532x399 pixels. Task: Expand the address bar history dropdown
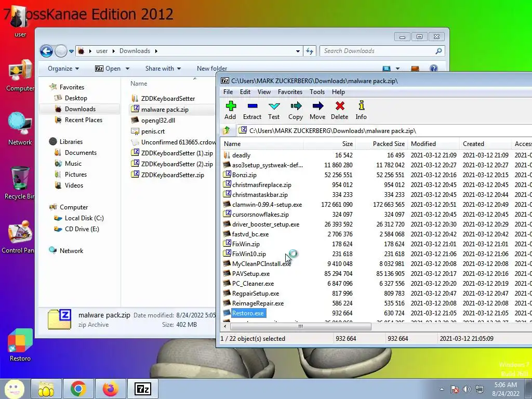(x=298, y=51)
